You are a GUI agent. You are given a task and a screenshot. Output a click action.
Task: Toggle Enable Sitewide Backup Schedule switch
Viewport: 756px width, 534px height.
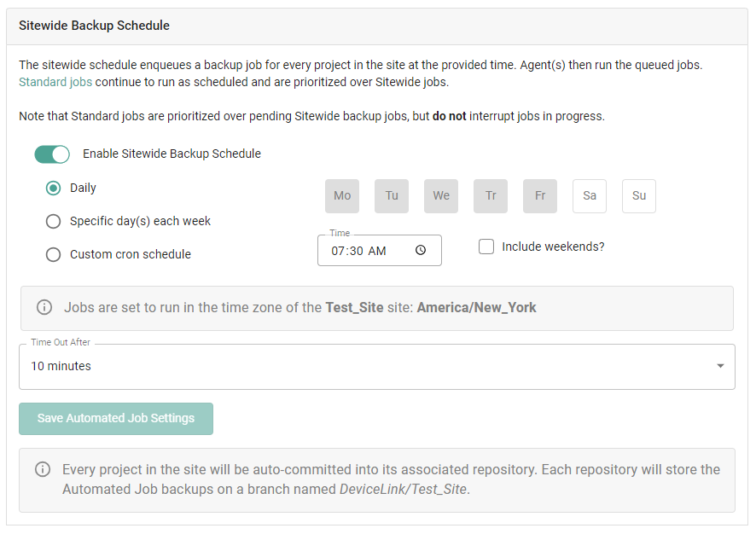(52, 154)
